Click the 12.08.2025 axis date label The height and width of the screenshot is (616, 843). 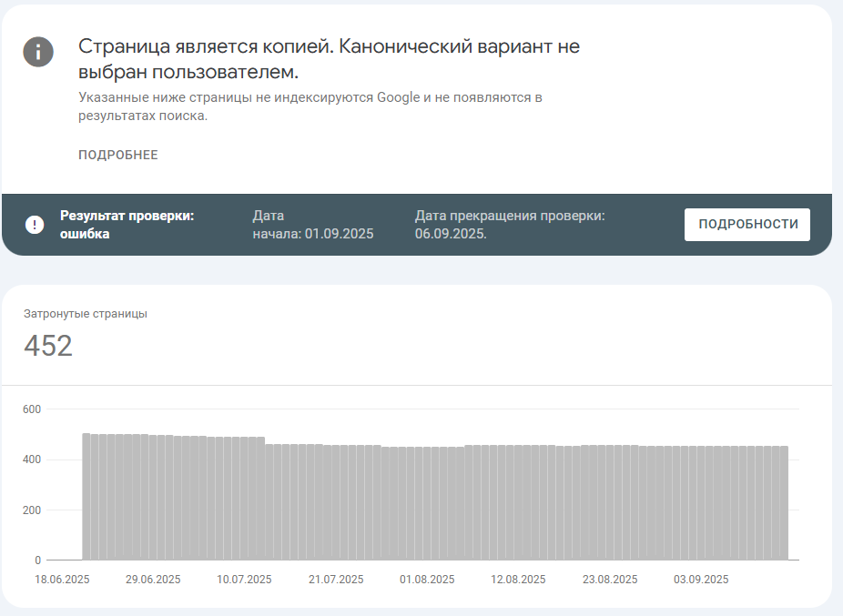518,580
